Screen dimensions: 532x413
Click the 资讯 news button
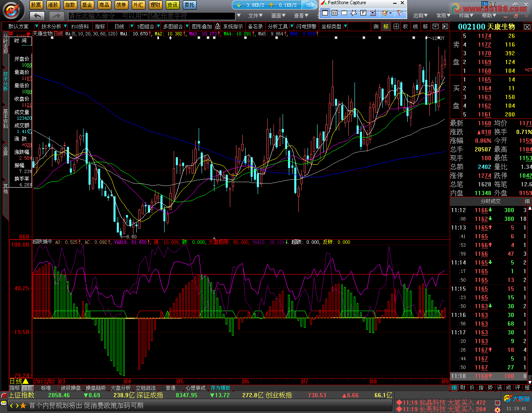172,5
